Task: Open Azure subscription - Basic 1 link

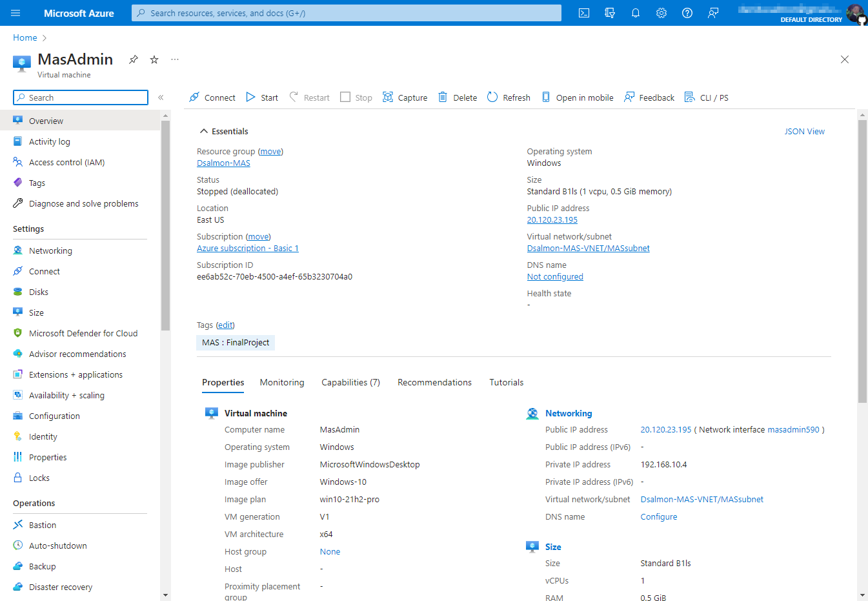Action: 248,249
